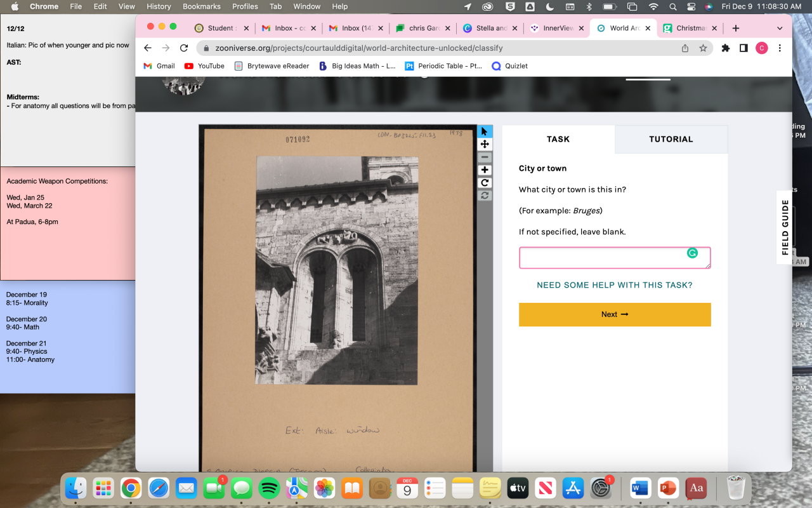This screenshot has width=812, height=508.
Task: Open the History menu
Action: (x=159, y=6)
